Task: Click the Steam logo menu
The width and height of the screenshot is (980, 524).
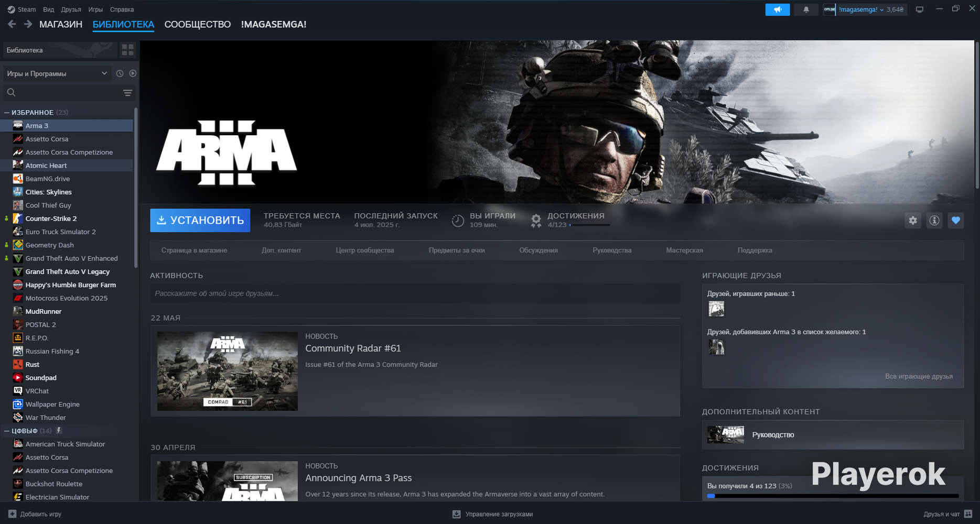Action: tap(21, 9)
